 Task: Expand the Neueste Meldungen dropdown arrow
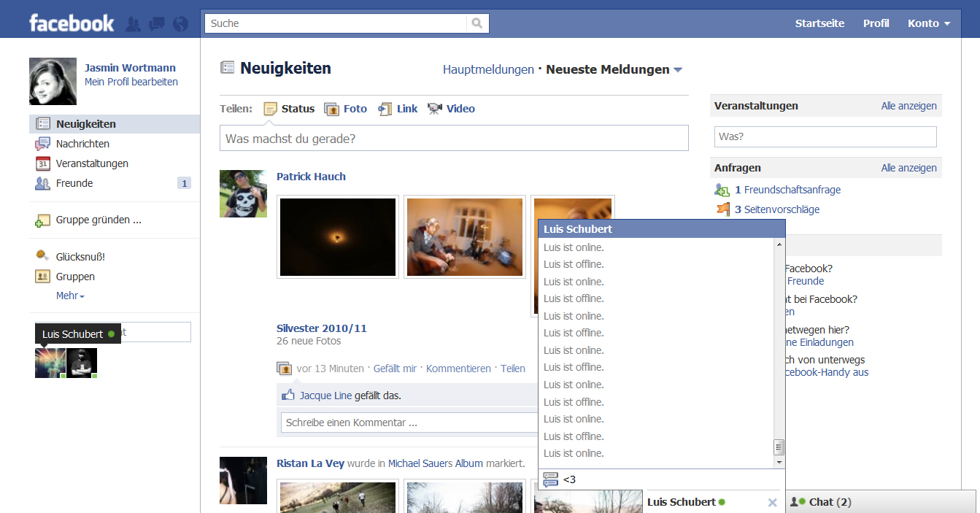click(x=678, y=70)
